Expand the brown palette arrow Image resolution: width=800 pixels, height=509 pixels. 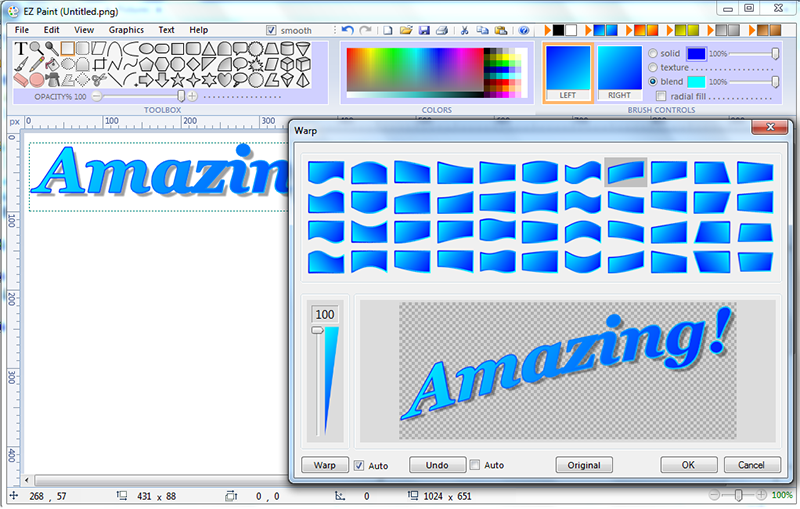tap(752, 30)
